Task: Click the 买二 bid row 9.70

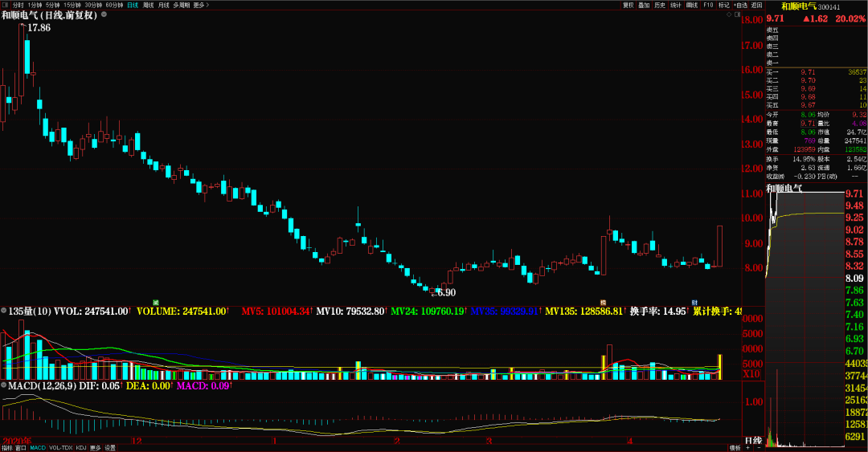Action: pyautogui.click(x=817, y=80)
